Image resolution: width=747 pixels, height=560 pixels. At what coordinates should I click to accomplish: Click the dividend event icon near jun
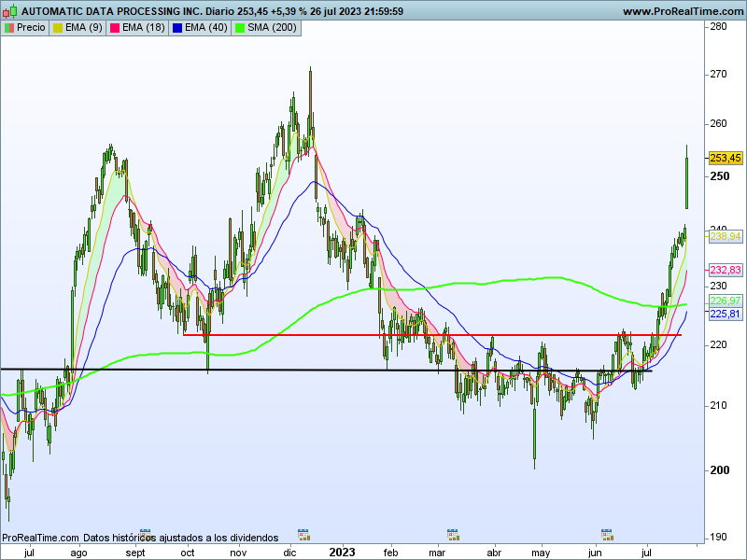tap(606, 535)
